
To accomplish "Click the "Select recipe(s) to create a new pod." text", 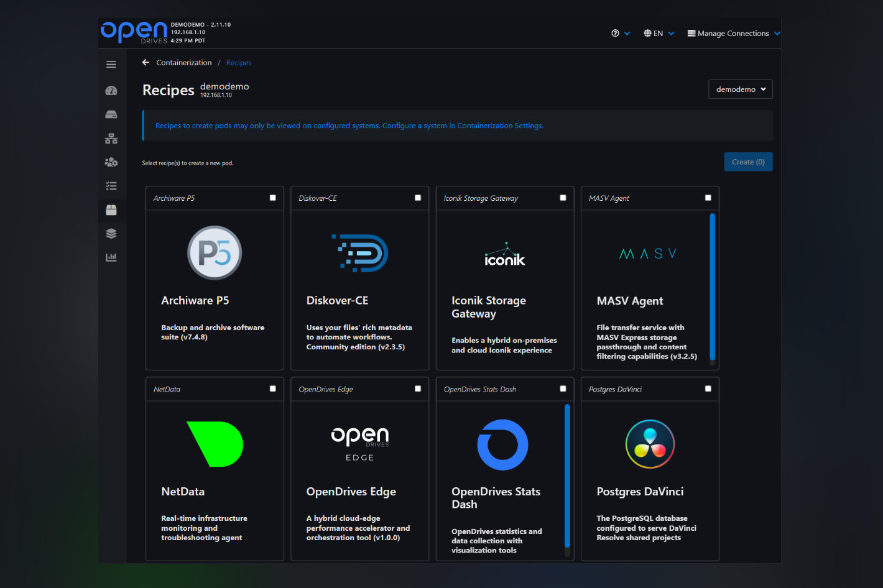I will pyautogui.click(x=188, y=163).
